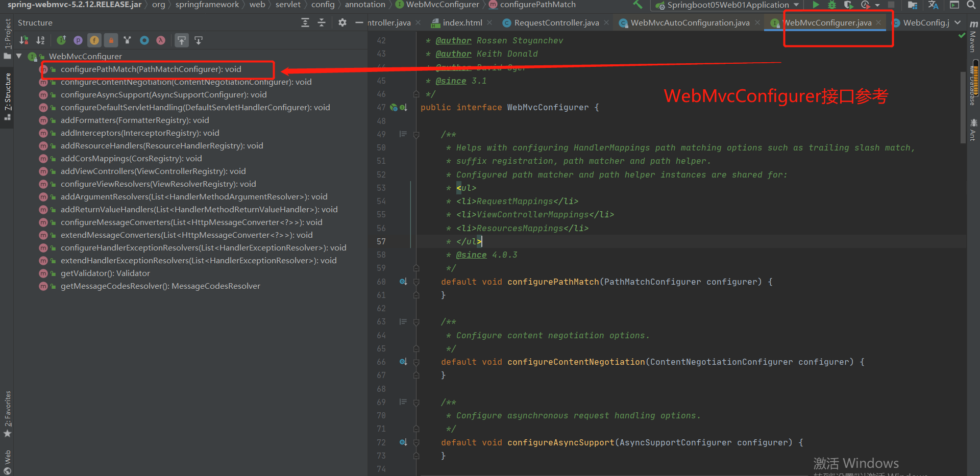The height and width of the screenshot is (476, 980).
Task: Open the Project tool window tab
Action: [x=7, y=39]
